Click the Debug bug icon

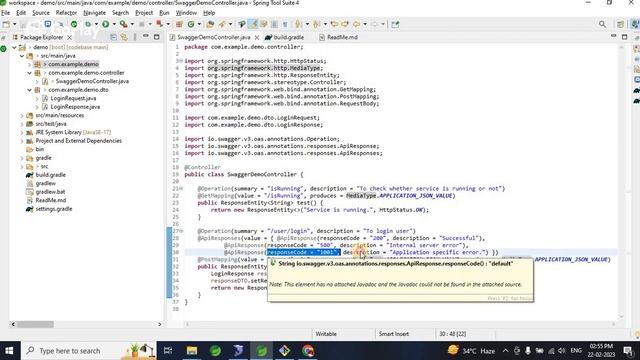(x=88, y=24)
